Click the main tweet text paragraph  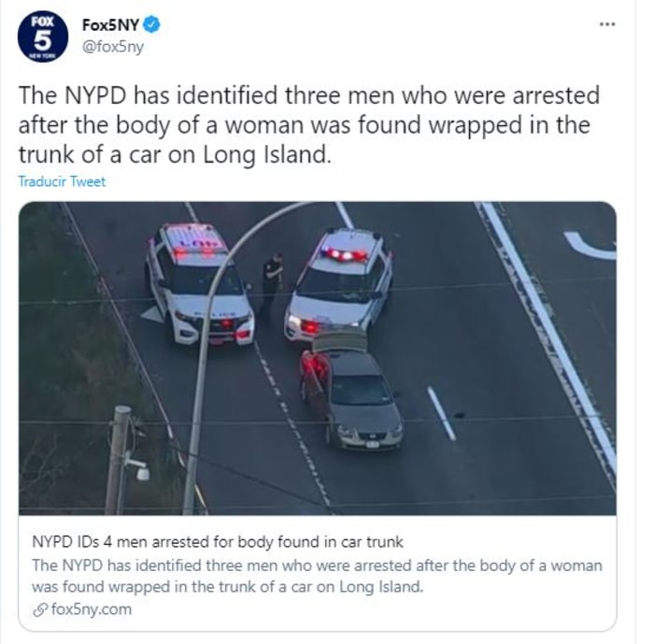(309, 124)
